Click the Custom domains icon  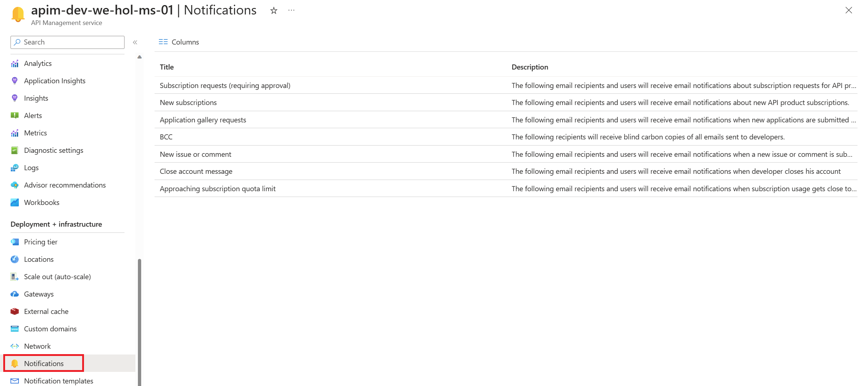(14, 329)
